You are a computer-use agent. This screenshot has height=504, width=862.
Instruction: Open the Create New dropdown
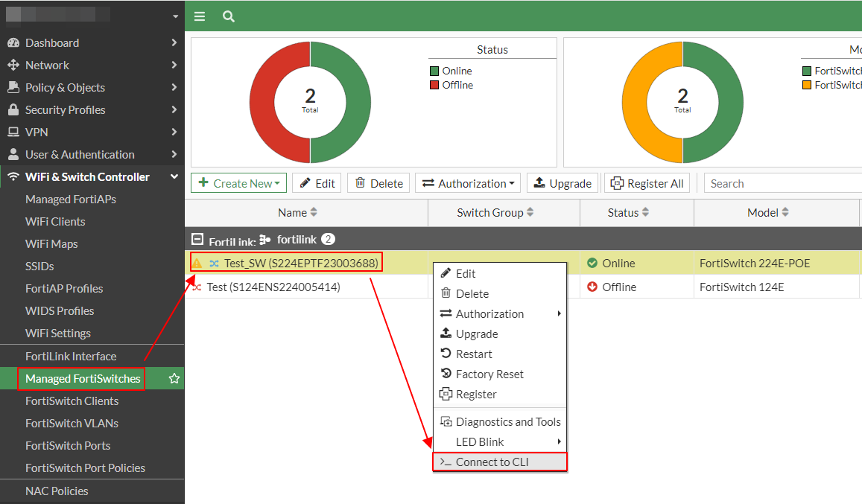(238, 183)
